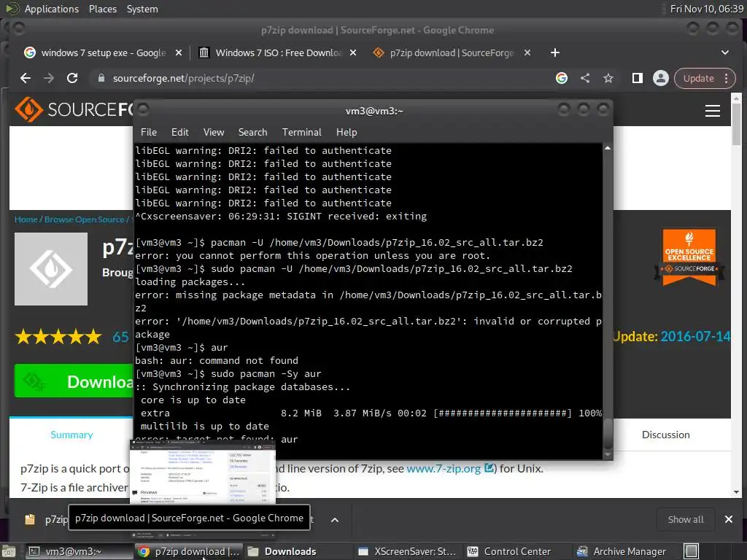Click Chrome page scrollbar down arrow
Image resolution: width=747 pixels, height=560 pixels.
pyautogui.click(x=737, y=492)
